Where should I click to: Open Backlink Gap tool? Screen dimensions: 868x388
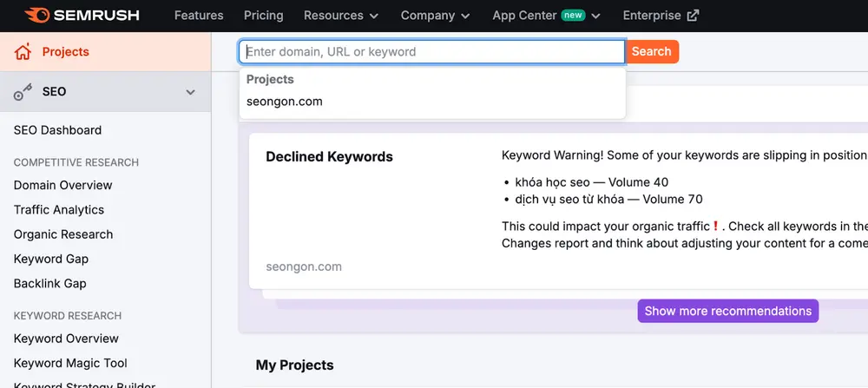(49, 283)
